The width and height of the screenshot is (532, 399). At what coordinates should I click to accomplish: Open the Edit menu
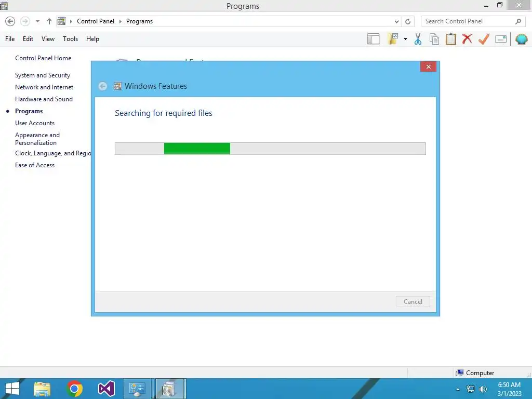tap(28, 39)
